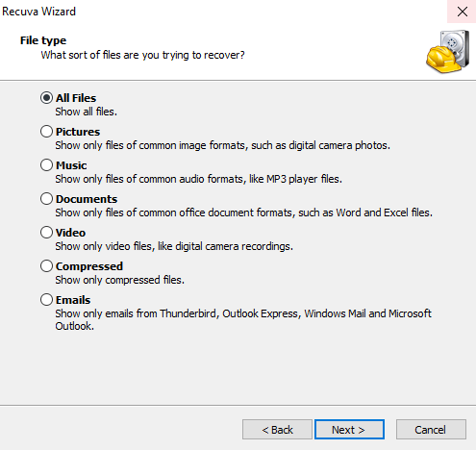Screen dimensions: 476x450
Task: Click the 'Show only compressed files.' description
Action: click(120, 280)
